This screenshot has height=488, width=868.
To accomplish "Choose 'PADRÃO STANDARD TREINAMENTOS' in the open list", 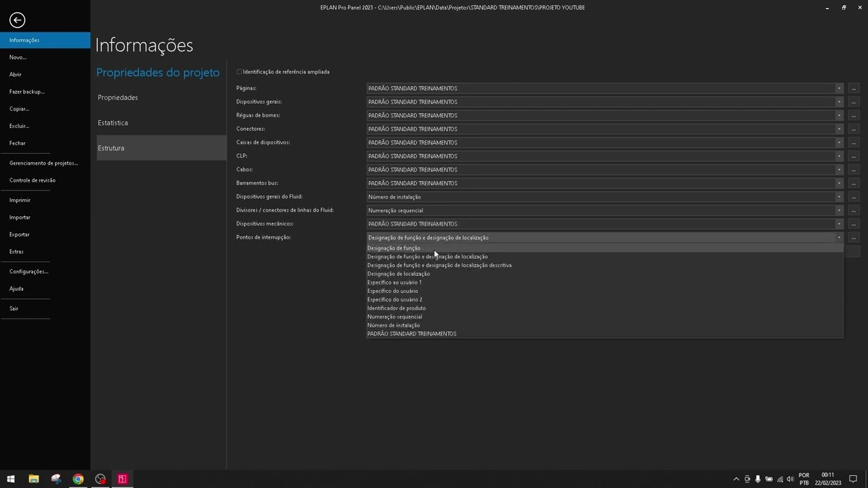I will [605, 333].
